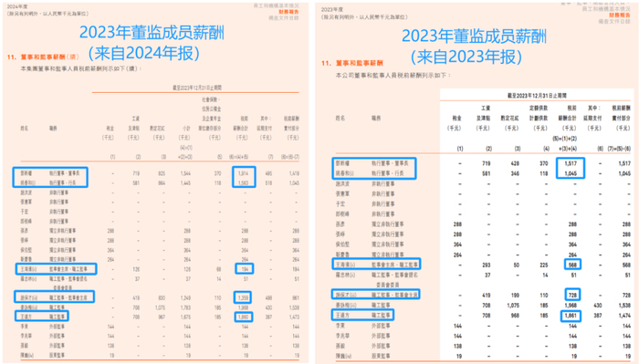This screenshot has width=639, height=364.
Task: Select period header 截至2023年12月31日 in left table
Action: pos(197,88)
